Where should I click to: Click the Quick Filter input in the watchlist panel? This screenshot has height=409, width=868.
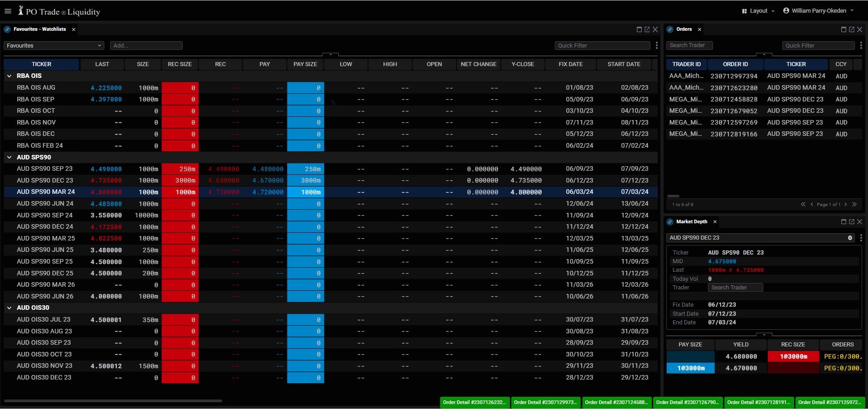coord(602,45)
